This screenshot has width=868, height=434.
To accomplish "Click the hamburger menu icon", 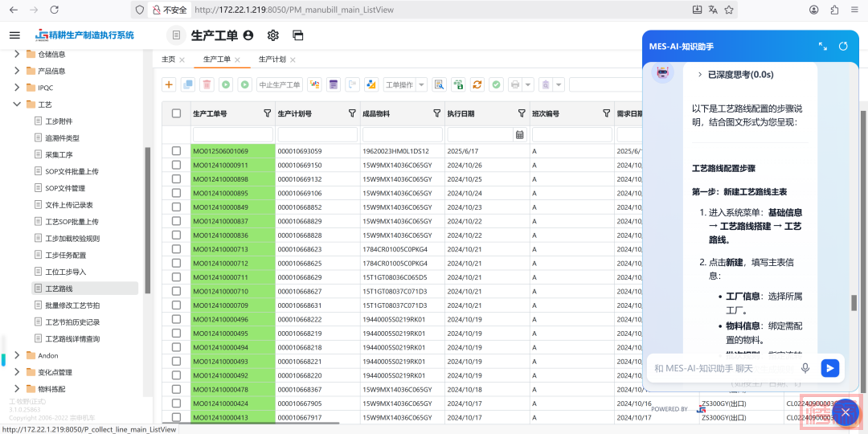I will [x=14, y=35].
